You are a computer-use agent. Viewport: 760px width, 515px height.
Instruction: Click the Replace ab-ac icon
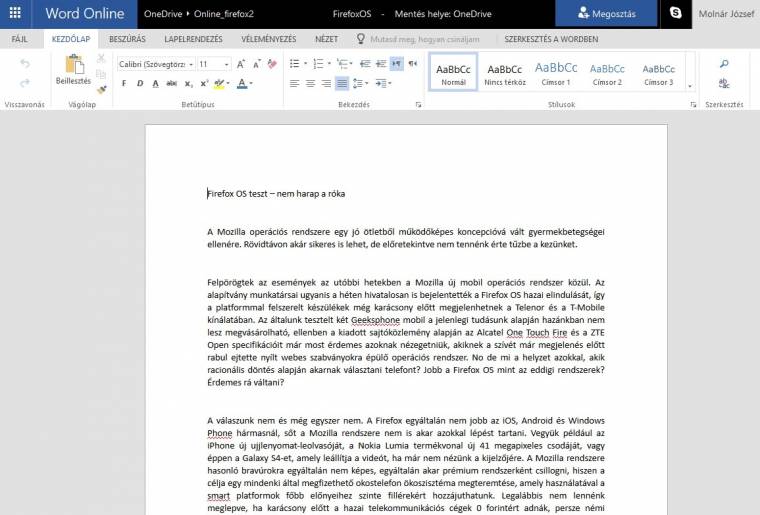pyautogui.click(x=724, y=83)
